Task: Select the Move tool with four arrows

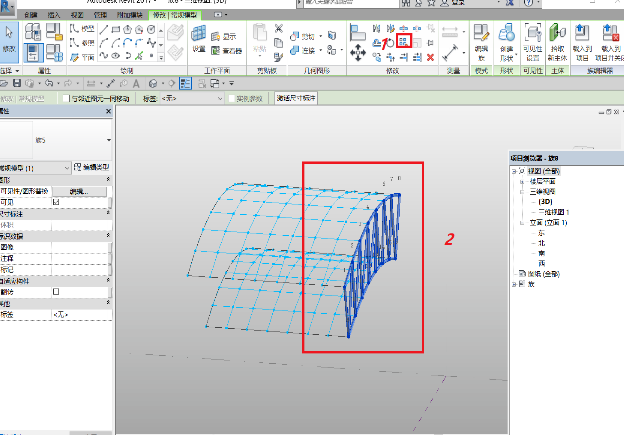Action: point(358,53)
